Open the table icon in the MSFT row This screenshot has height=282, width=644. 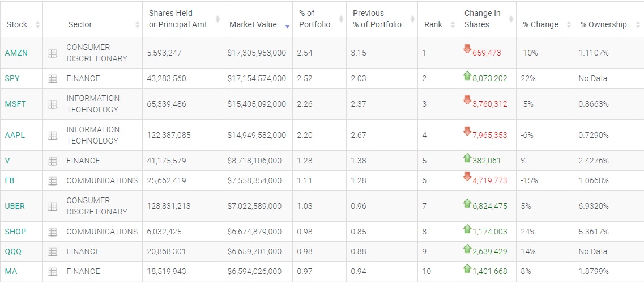click(53, 104)
